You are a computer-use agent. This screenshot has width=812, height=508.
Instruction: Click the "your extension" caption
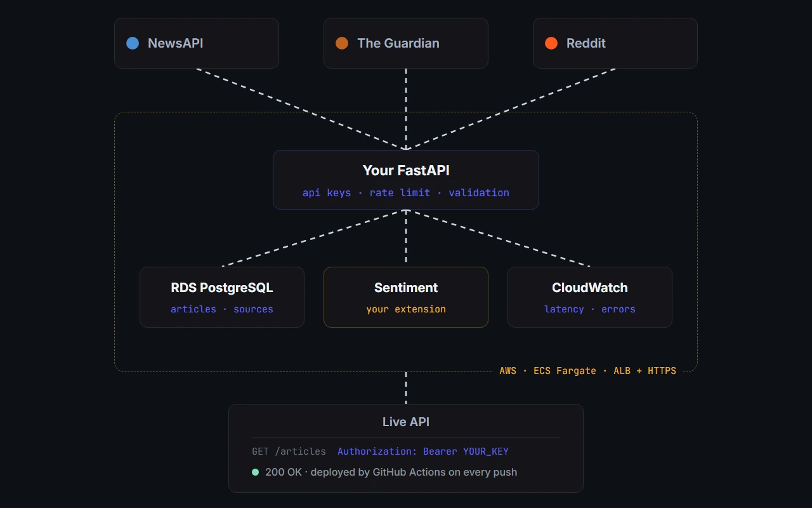click(x=406, y=309)
